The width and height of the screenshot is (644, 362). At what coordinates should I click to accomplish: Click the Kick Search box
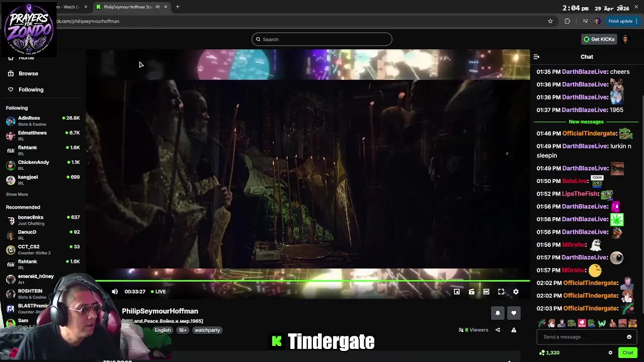[322, 39]
